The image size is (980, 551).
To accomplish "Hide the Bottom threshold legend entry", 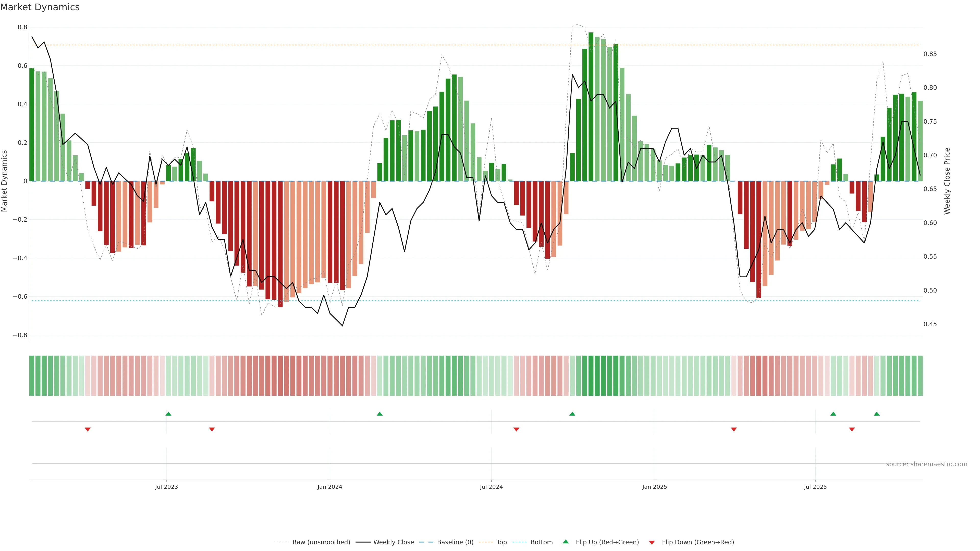I will pyautogui.click(x=541, y=542).
